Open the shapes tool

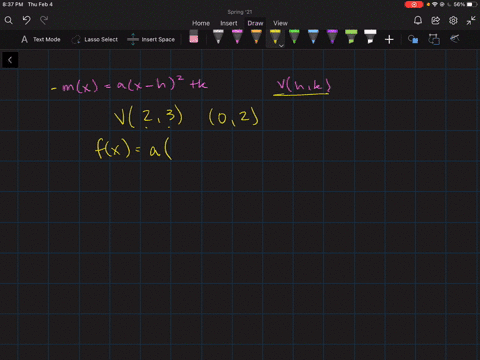(x=413, y=39)
